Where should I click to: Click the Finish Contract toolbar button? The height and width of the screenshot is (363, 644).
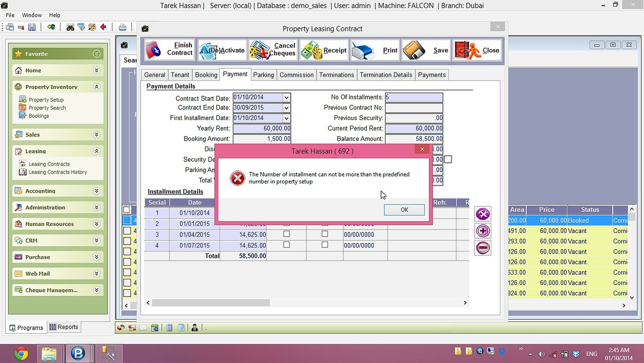(170, 50)
